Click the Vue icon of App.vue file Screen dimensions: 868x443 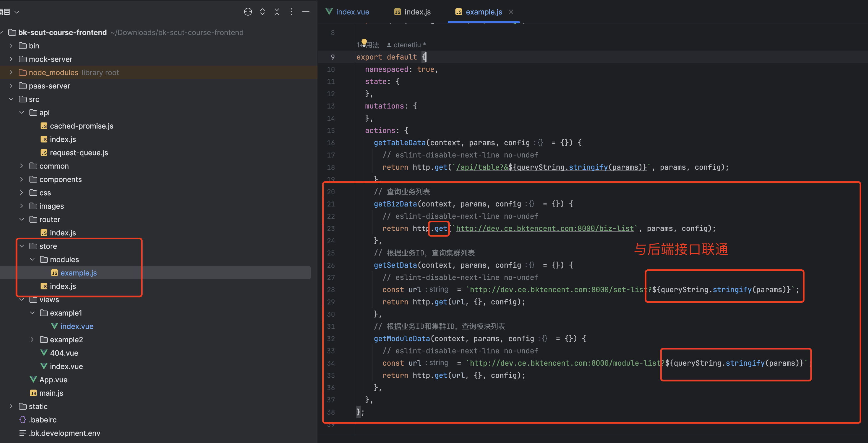(33, 380)
